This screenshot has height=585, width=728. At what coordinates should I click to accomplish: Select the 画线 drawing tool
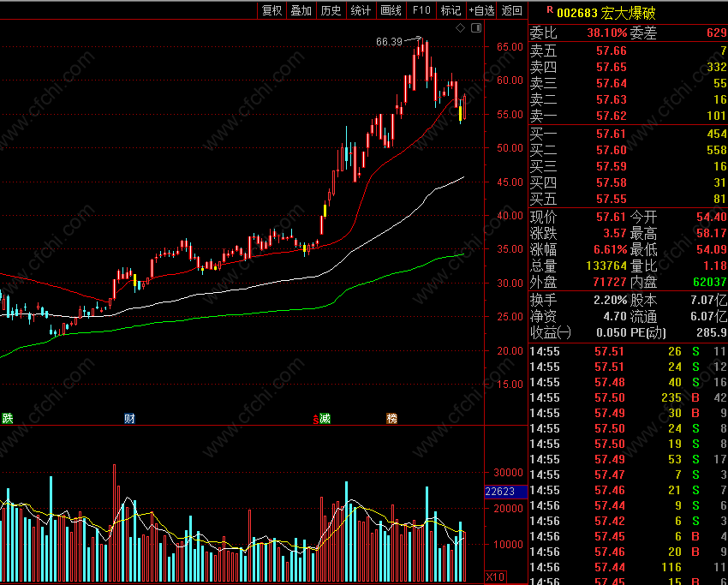(x=391, y=10)
